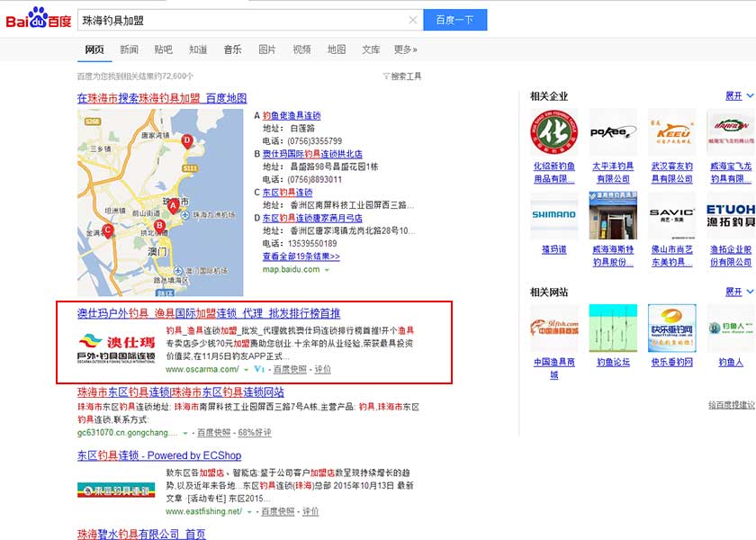The height and width of the screenshot is (540, 756).
Task: Clear the search box with the X icon
Action: click(413, 20)
